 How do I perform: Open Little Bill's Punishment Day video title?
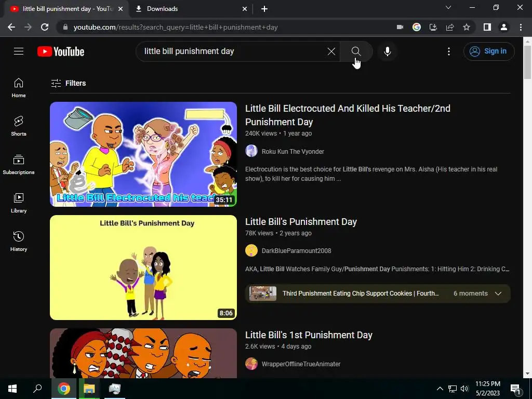(x=301, y=221)
